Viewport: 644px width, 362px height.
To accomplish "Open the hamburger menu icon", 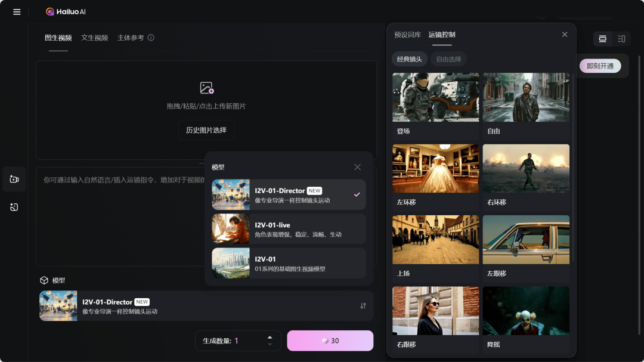I will click(x=17, y=12).
